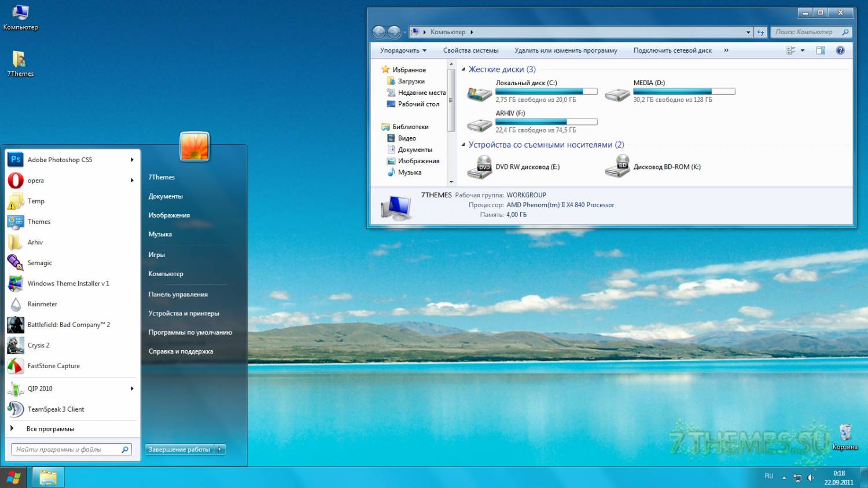
Task: Open address bar history dropdown
Action: [748, 32]
